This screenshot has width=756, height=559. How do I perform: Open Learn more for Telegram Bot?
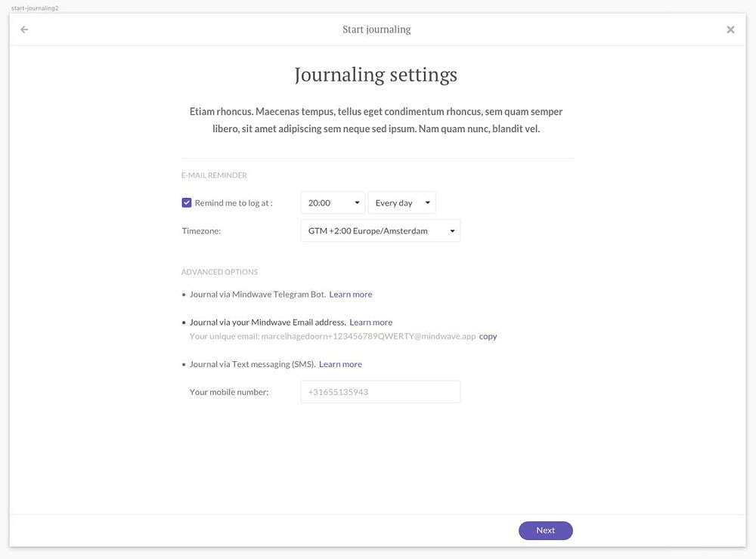(x=351, y=294)
